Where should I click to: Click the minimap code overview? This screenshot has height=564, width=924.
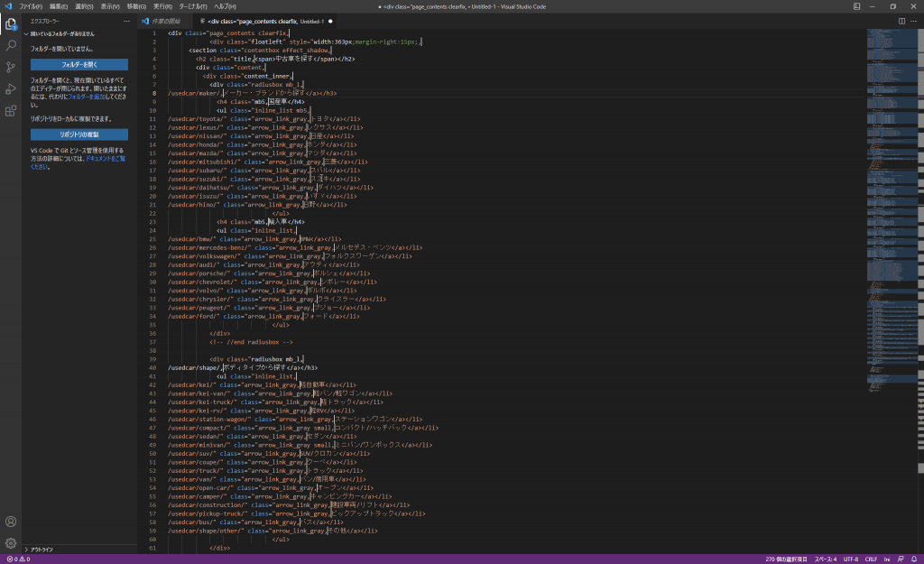(892, 209)
